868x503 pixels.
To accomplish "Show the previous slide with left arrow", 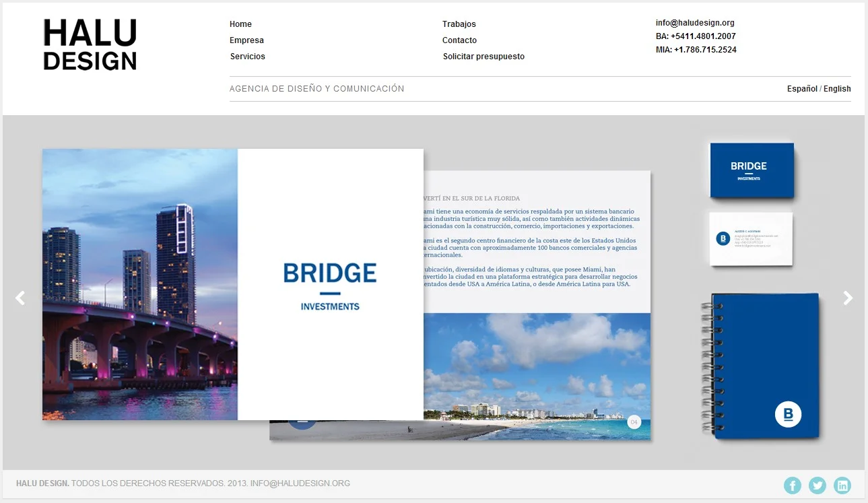I will point(20,298).
